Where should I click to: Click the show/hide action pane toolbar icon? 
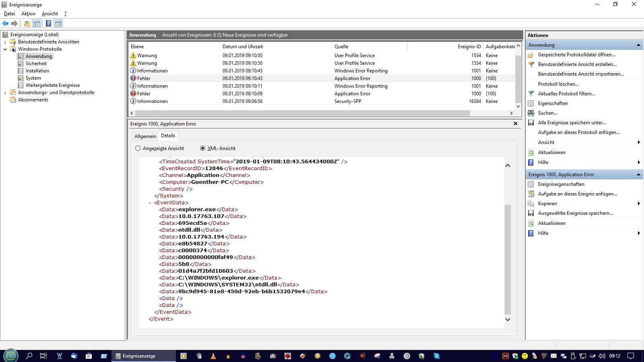(58, 23)
